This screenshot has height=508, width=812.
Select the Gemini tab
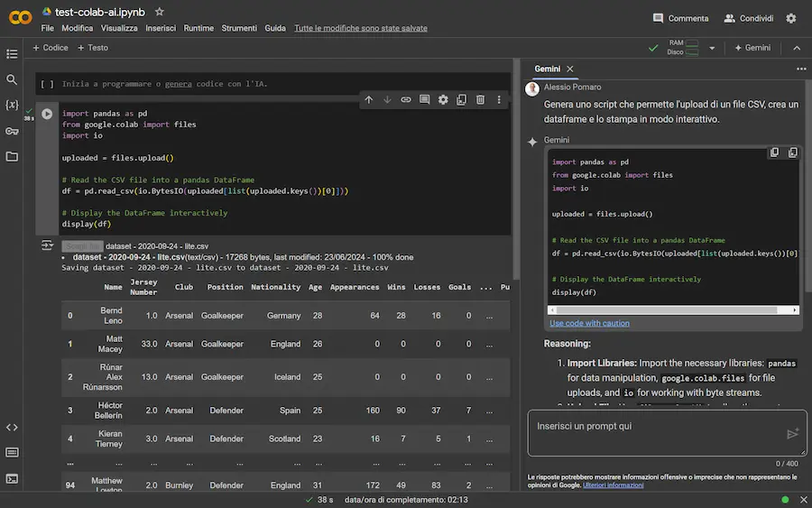point(547,69)
